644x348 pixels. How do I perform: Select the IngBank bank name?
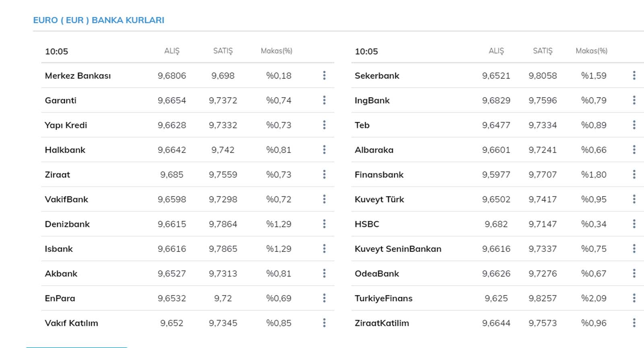[372, 101]
